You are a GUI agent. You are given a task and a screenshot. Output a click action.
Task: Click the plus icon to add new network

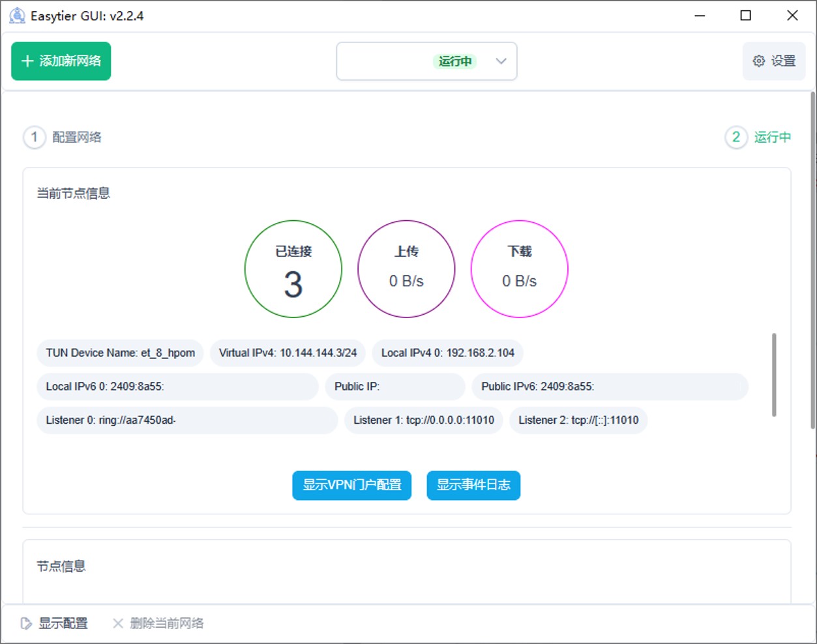(x=27, y=61)
